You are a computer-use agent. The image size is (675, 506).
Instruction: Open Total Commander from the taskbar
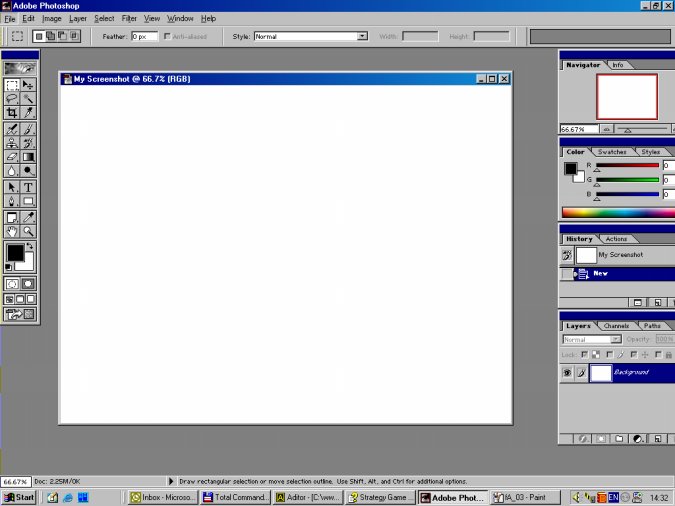point(235,497)
